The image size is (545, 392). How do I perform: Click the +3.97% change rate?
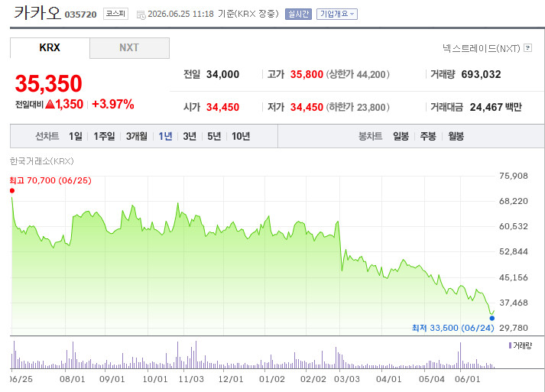(113, 104)
